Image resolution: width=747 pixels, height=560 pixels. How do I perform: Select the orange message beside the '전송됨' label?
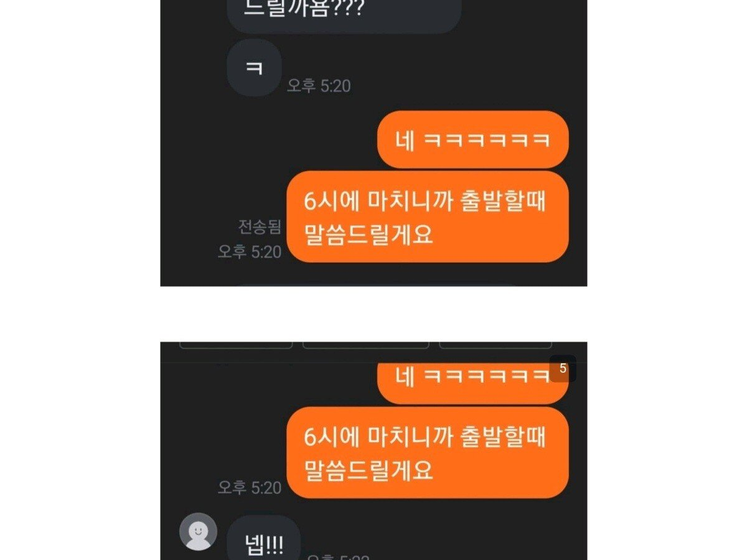coord(428,217)
